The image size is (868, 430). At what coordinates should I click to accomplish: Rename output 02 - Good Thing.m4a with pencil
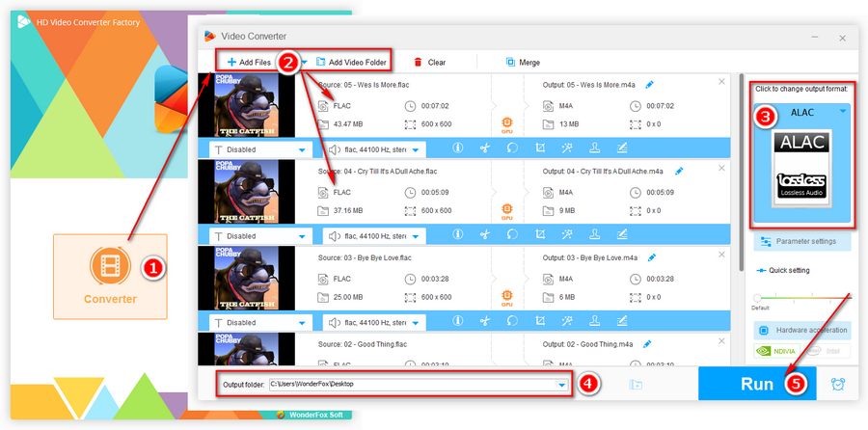(647, 344)
